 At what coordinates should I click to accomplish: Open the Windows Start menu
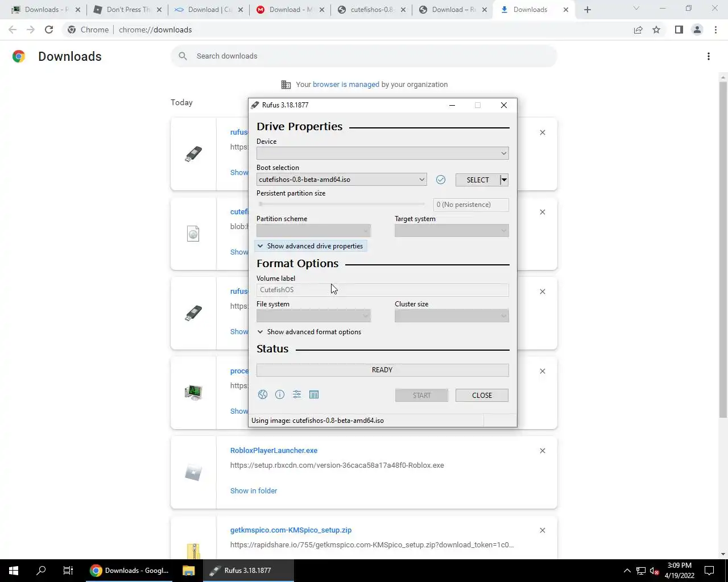pos(14,571)
